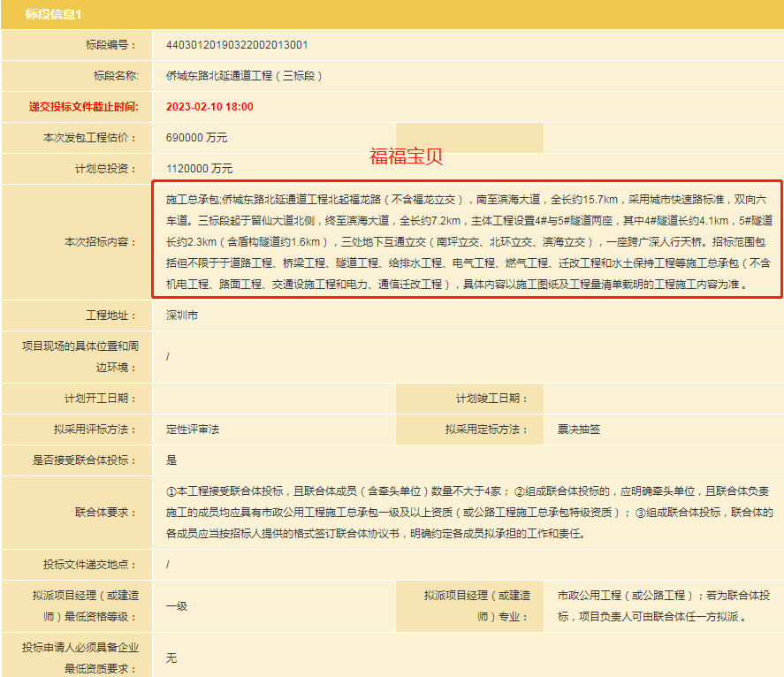Click the red 福福宝贝 watermark text
Viewport: 784px width, 677px height.
(x=406, y=157)
